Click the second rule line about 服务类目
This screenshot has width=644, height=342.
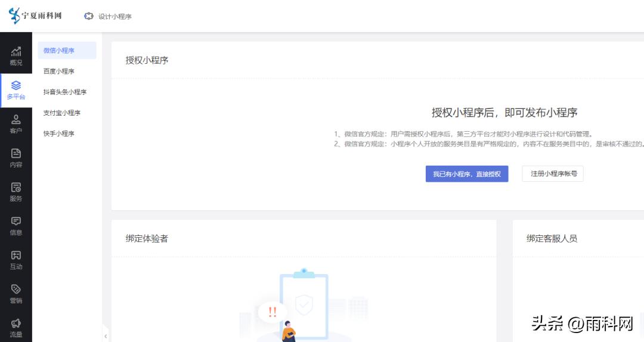click(x=489, y=144)
